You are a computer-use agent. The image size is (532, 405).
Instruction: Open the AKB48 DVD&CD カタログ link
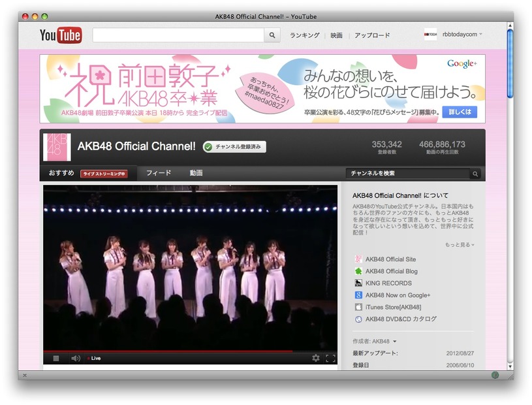click(x=401, y=319)
